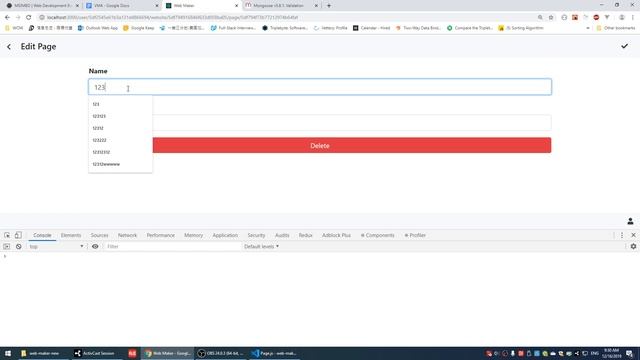640x360 pixels.
Task: Open the Windows notification center
Action: click(629, 353)
